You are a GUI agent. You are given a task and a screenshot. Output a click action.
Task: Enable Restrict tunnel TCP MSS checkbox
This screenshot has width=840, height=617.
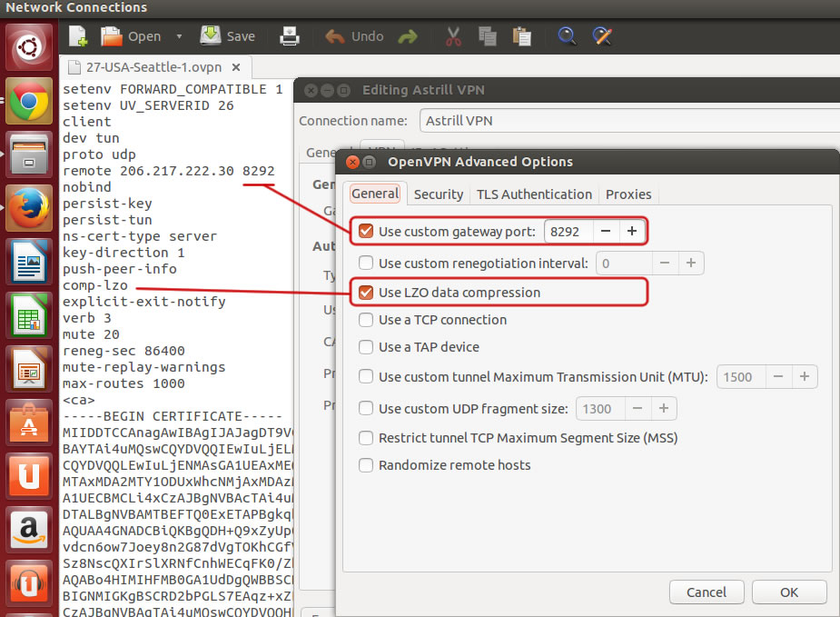coord(366,438)
